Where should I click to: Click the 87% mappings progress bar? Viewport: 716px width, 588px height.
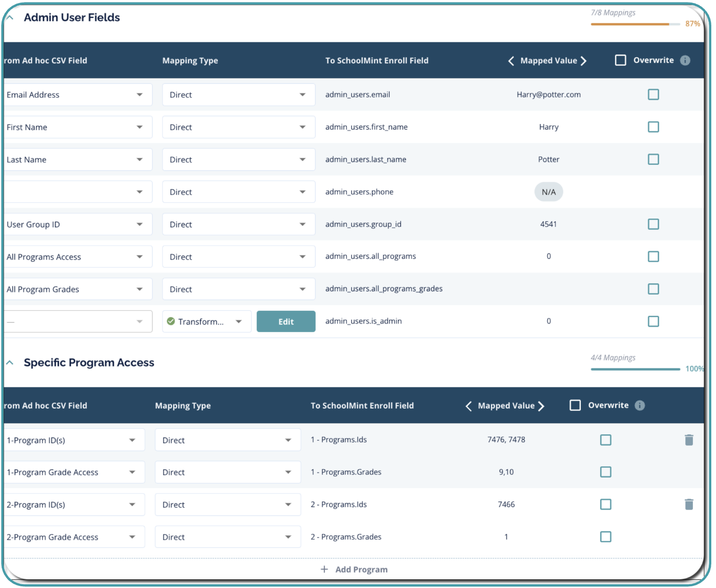[x=635, y=24]
